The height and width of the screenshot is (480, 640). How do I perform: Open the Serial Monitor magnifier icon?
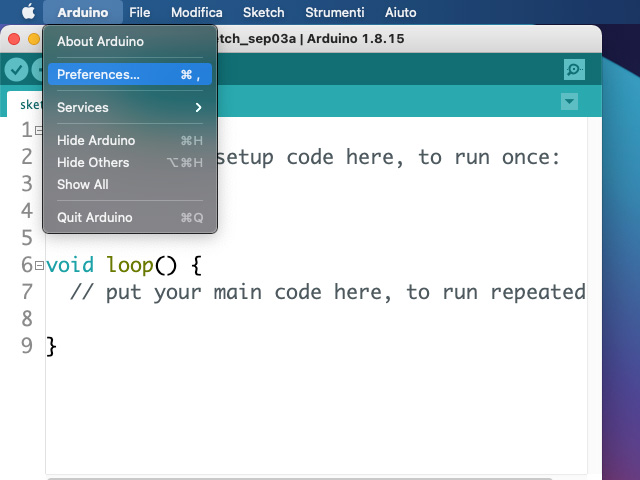pyautogui.click(x=574, y=69)
